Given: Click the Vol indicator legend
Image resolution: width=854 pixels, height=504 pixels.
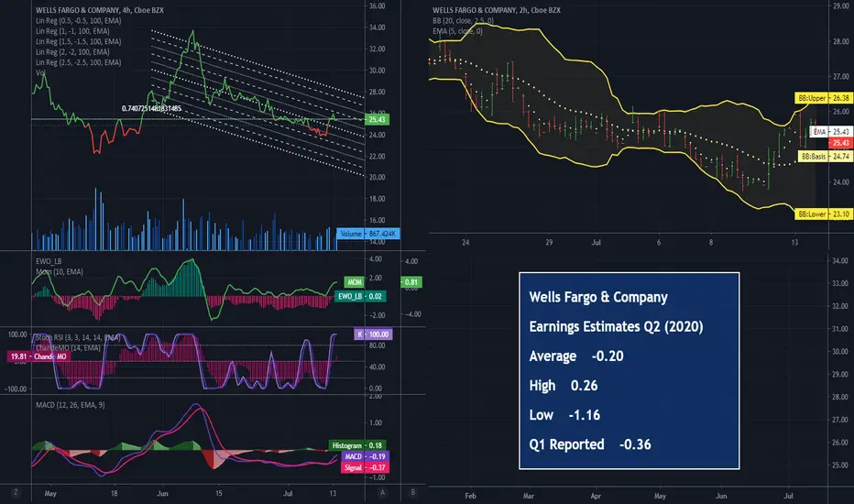Looking at the screenshot, I should point(40,72).
